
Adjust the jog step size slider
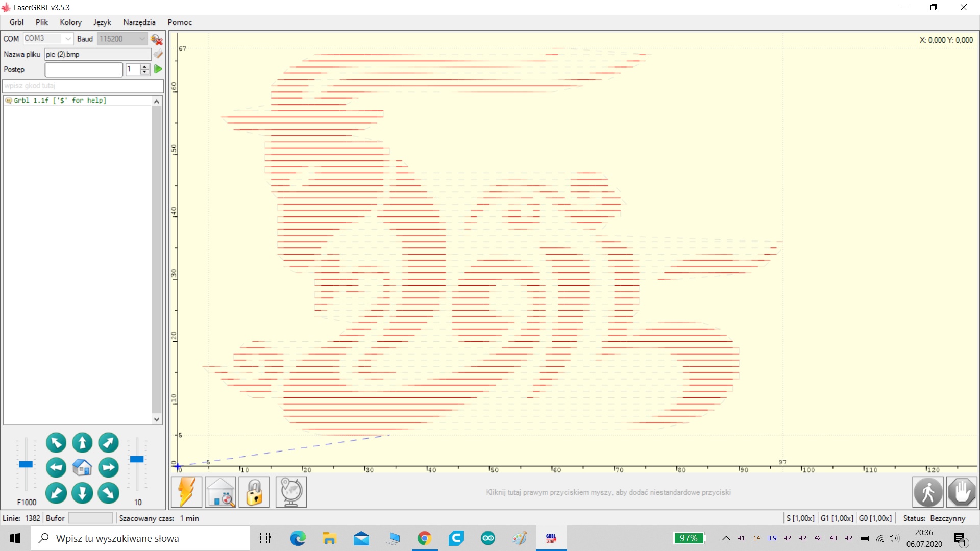137,459
